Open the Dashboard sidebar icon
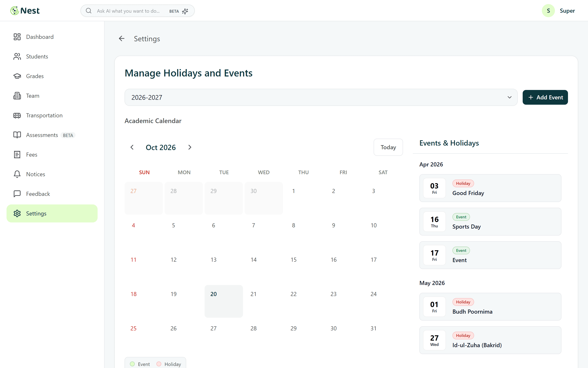 click(x=17, y=37)
